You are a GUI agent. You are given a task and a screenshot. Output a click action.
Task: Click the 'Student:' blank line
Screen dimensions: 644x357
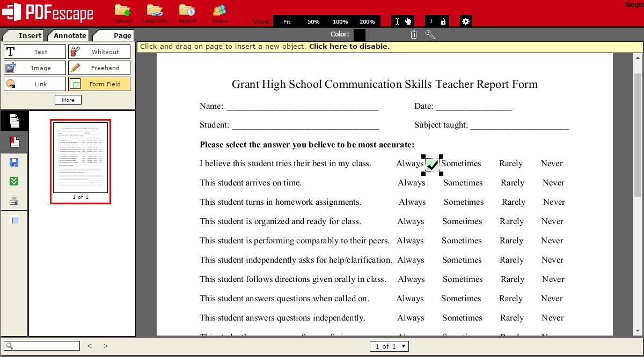(x=305, y=125)
